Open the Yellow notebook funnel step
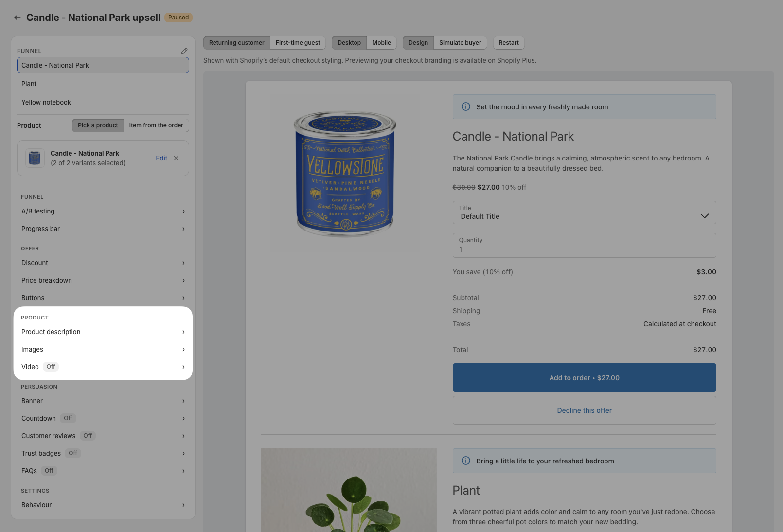The width and height of the screenshot is (783, 532). [x=103, y=102]
